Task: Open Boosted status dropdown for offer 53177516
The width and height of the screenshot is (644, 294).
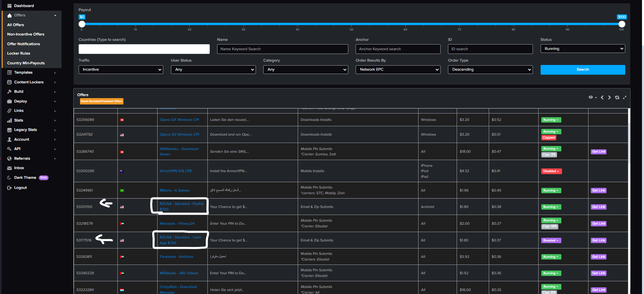Action: point(552,240)
